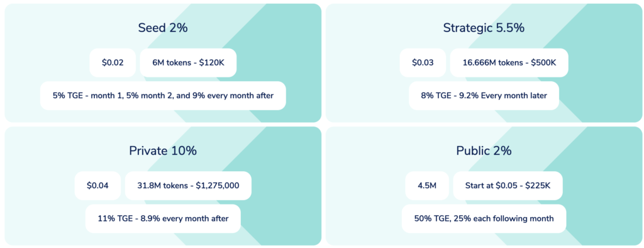Viewport: 644px width, 248px height.
Task: Click the Private 10% heading
Action: pyautogui.click(x=163, y=150)
